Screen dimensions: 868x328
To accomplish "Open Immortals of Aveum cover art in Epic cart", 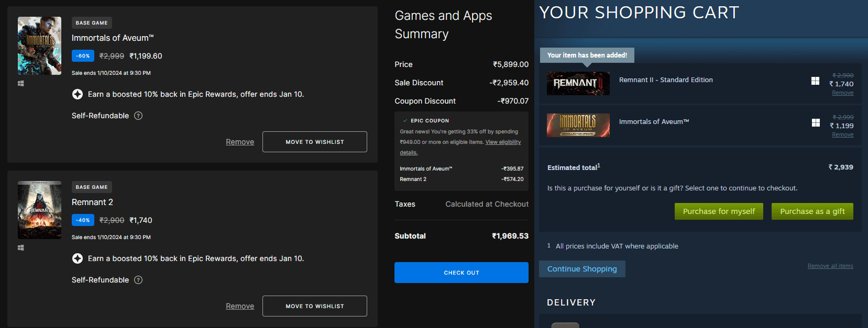I will coord(39,46).
